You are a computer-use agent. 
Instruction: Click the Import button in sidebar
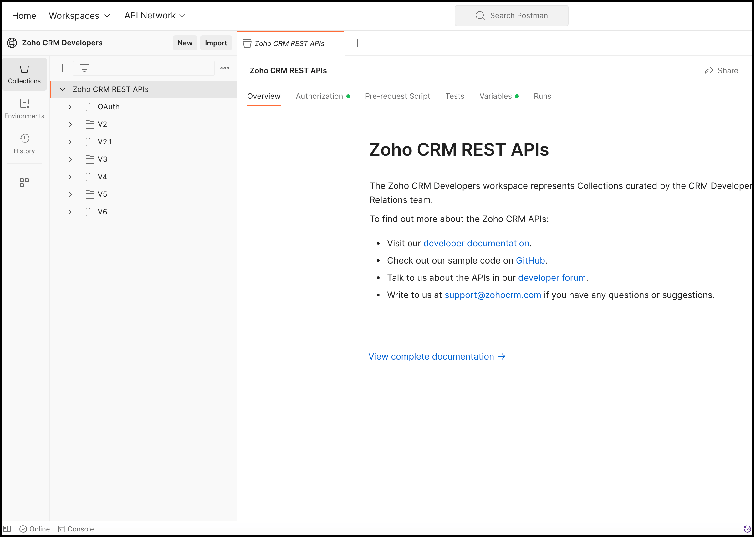[x=216, y=43]
